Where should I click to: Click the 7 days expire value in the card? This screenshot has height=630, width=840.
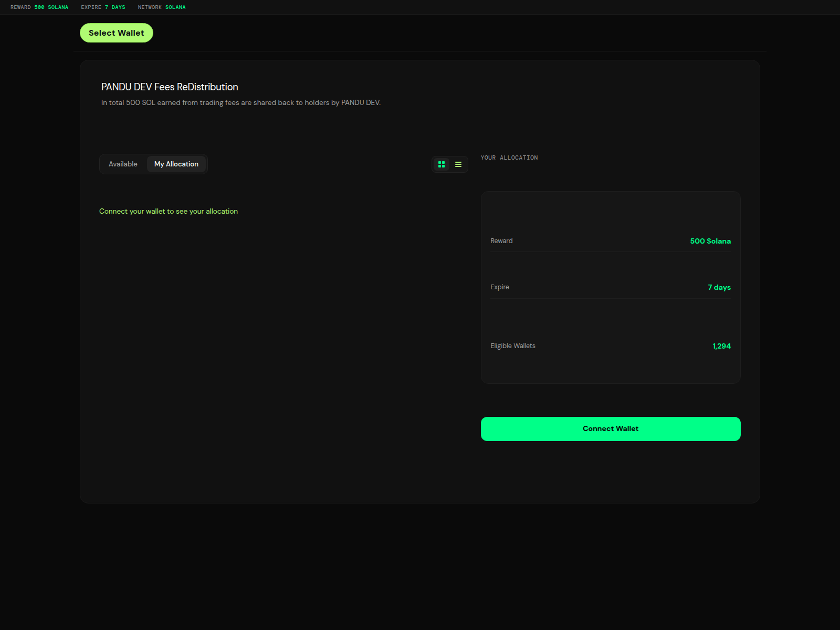(x=719, y=287)
